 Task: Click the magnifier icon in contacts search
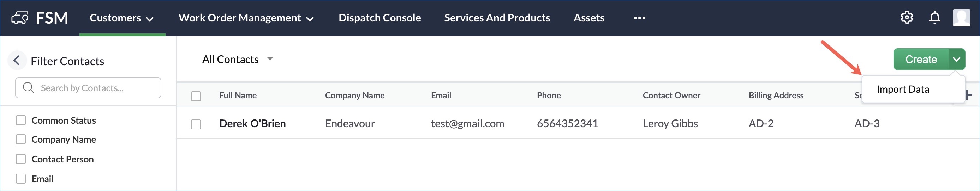coord(28,88)
